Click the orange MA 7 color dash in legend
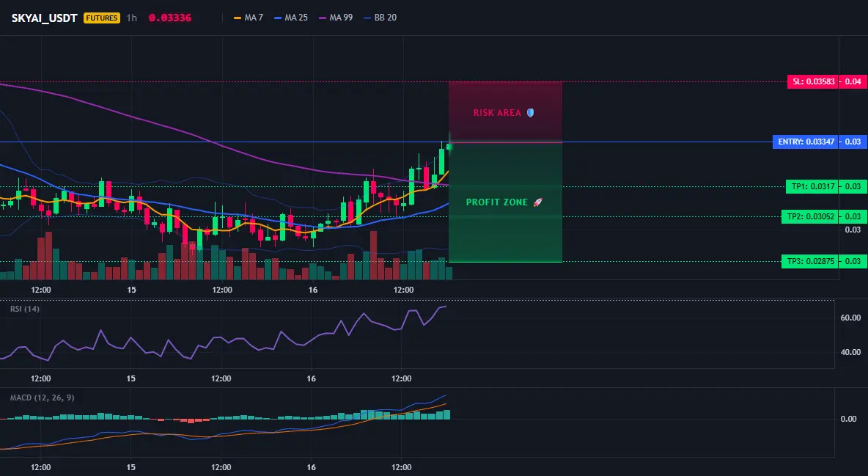This screenshot has height=476, width=868. 238,18
